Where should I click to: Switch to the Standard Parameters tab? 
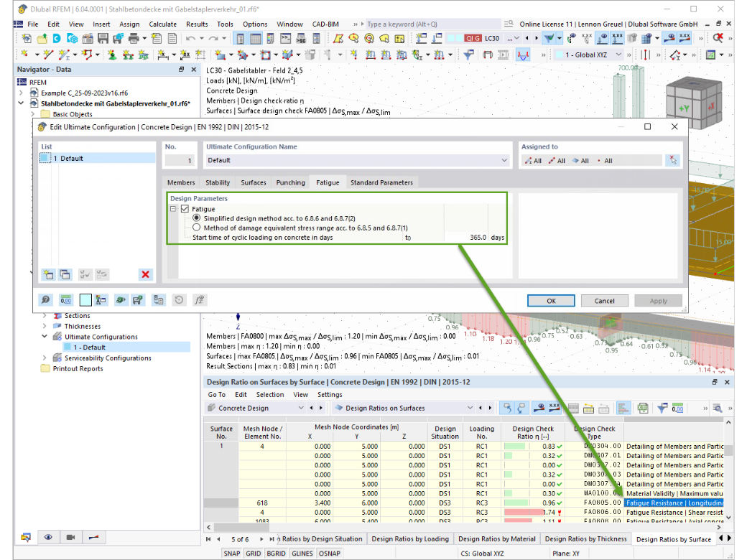click(381, 182)
